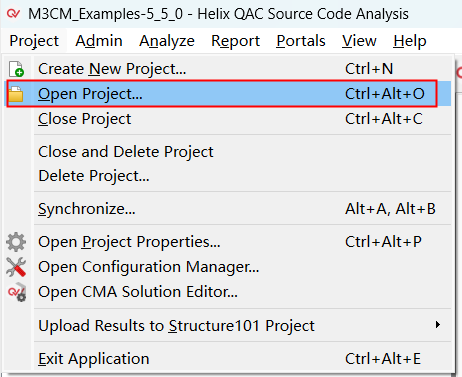Click the gear icon for Project Properties
Screen dimensions: 462x377
point(16,242)
